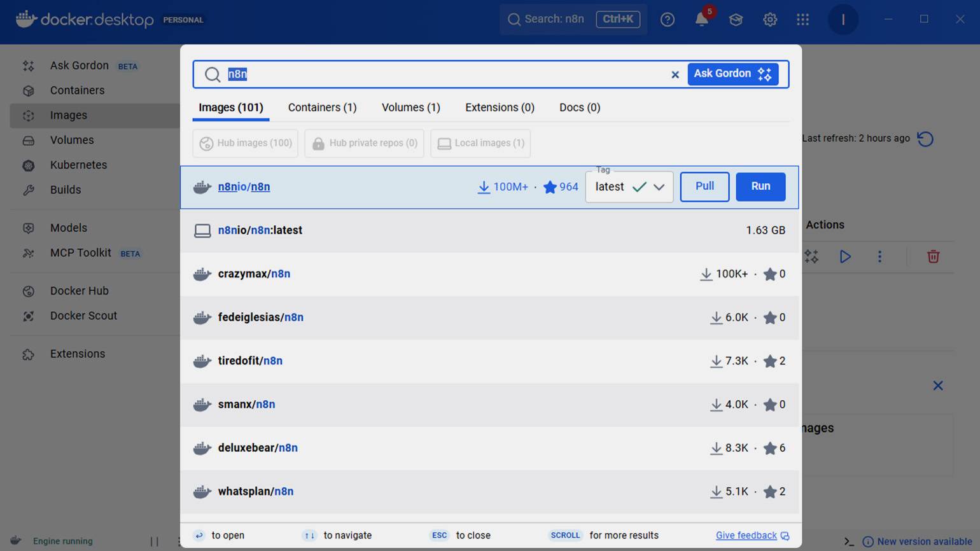Image resolution: width=980 pixels, height=551 pixels.
Task: Open the three-dot image actions menu
Action: [879, 256]
